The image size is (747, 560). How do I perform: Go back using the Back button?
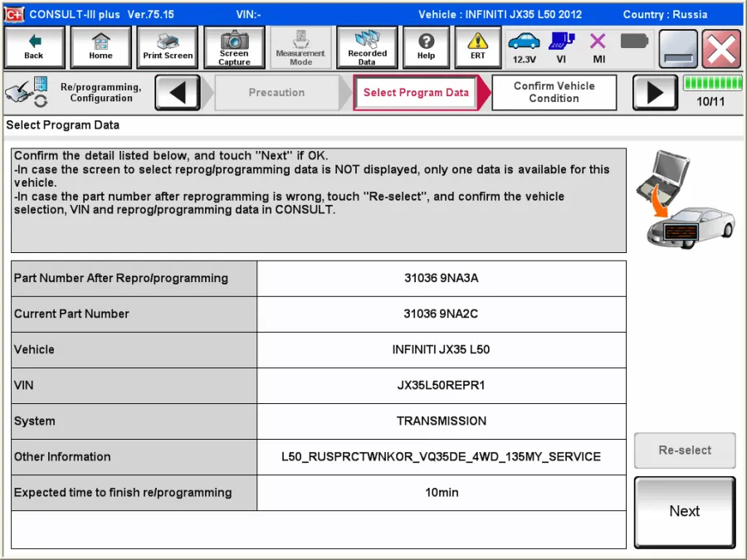pyautogui.click(x=34, y=47)
